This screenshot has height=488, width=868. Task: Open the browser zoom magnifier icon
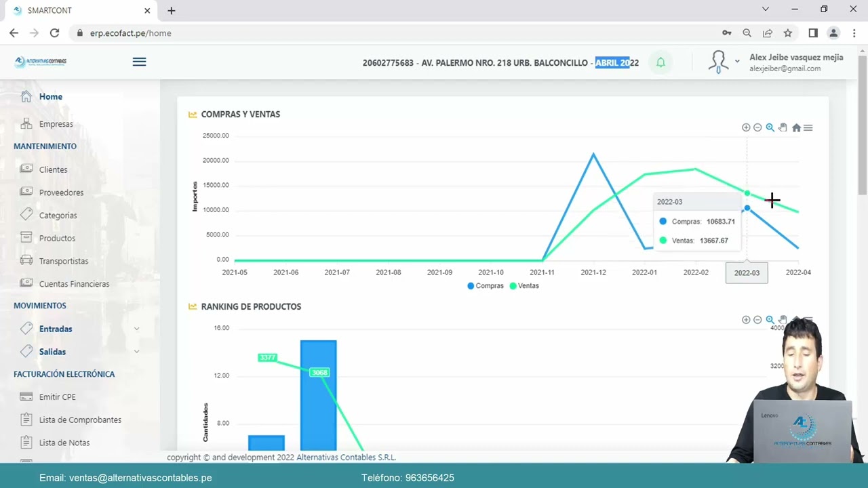tap(747, 33)
